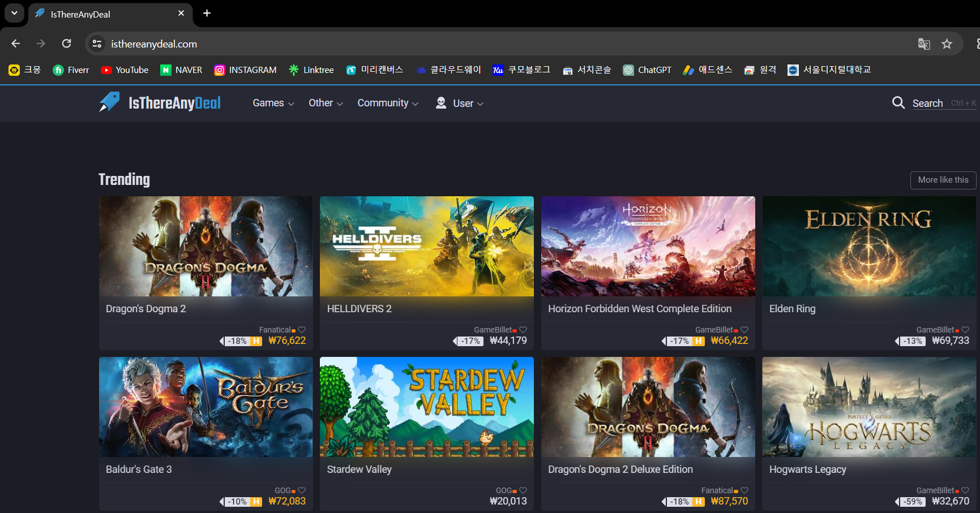
Task: Toggle waitlist heart on Stardew Valley
Action: (523, 490)
